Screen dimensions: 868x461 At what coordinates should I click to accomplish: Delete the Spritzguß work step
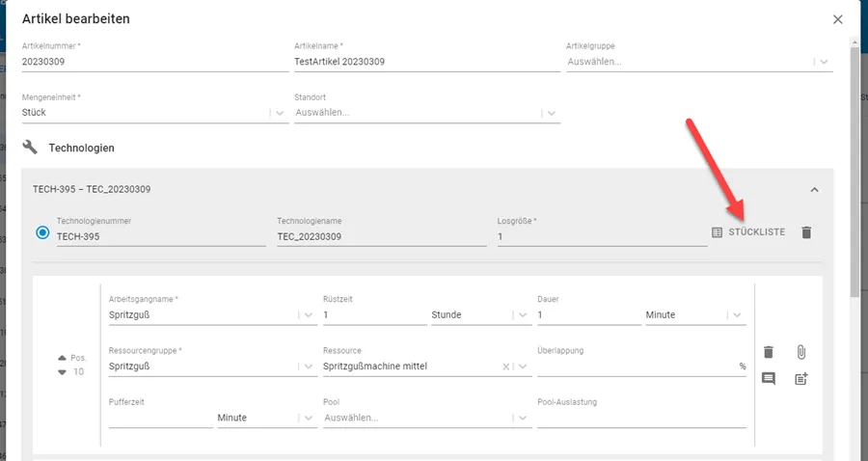click(x=769, y=352)
